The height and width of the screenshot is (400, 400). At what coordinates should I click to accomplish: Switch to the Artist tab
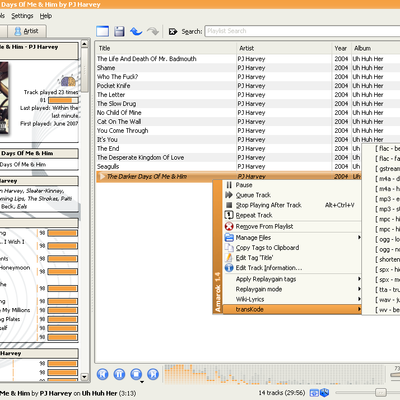[27, 31]
